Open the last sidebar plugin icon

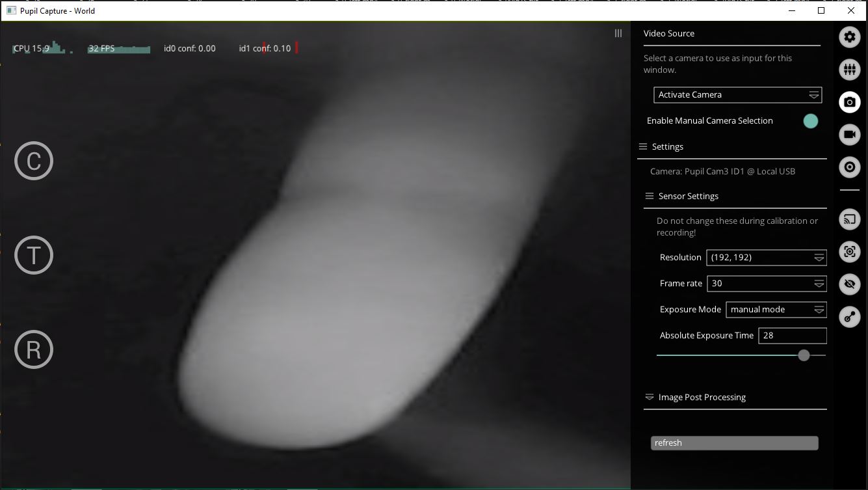(x=849, y=317)
